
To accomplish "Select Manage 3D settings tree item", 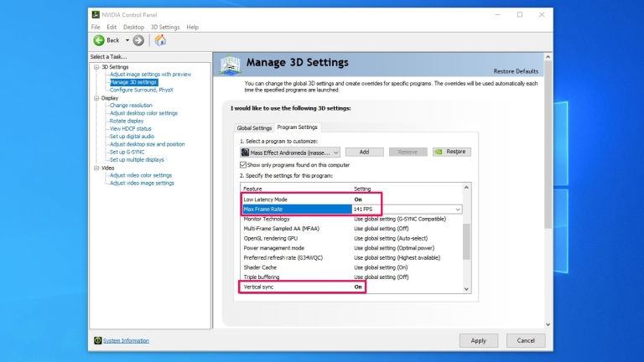I will pyautogui.click(x=133, y=82).
